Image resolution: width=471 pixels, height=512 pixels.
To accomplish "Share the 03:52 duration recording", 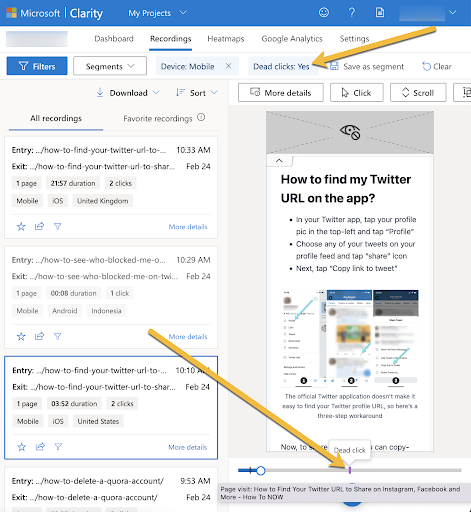I will pyautogui.click(x=40, y=446).
